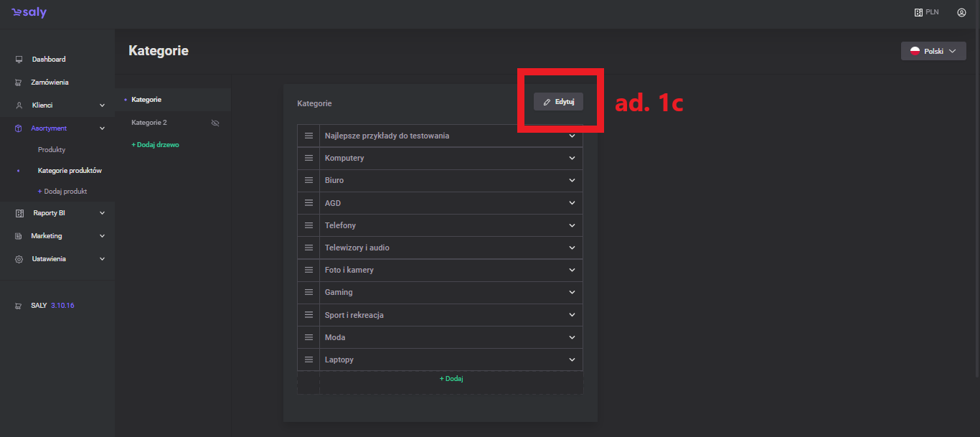Click the Saly logo in header

click(29, 13)
